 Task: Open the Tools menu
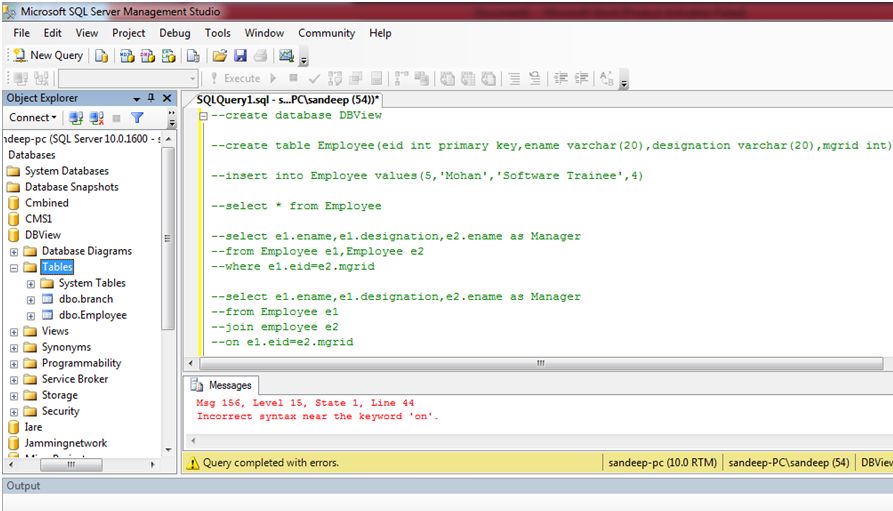tap(218, 33)
